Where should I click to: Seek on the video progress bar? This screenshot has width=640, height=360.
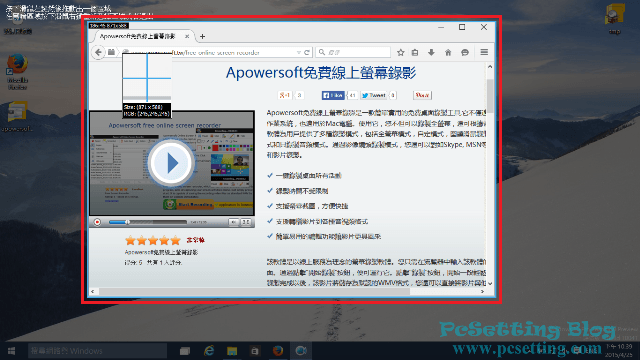point(147,222)
